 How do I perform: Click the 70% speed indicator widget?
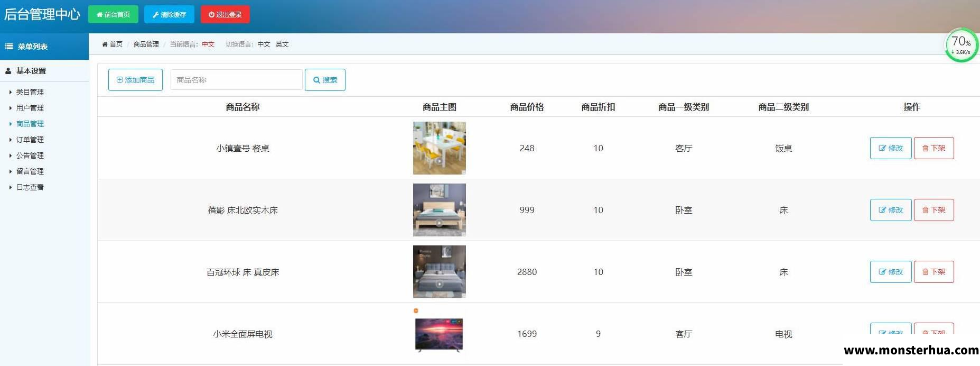pos(962,45)
